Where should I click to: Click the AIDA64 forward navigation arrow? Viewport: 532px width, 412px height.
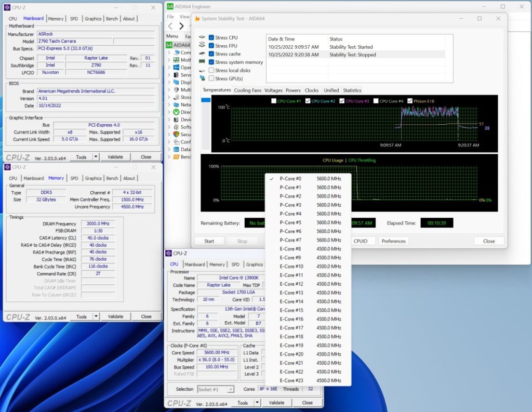point(181,26)
